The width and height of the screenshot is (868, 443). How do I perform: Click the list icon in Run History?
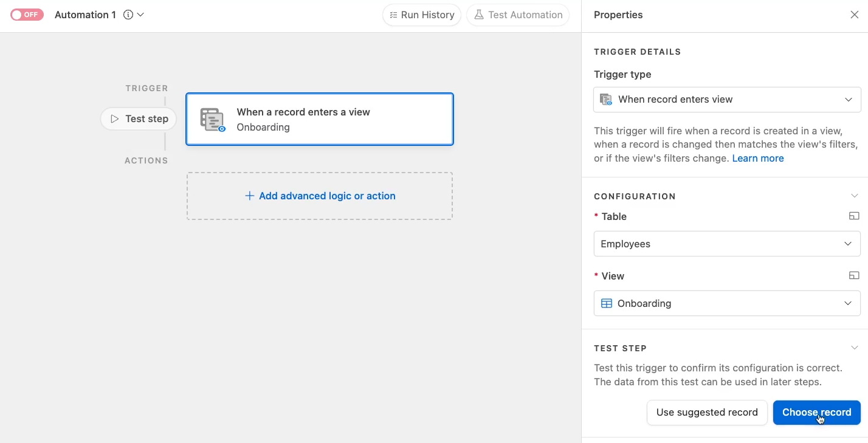[x=393, y=15]
